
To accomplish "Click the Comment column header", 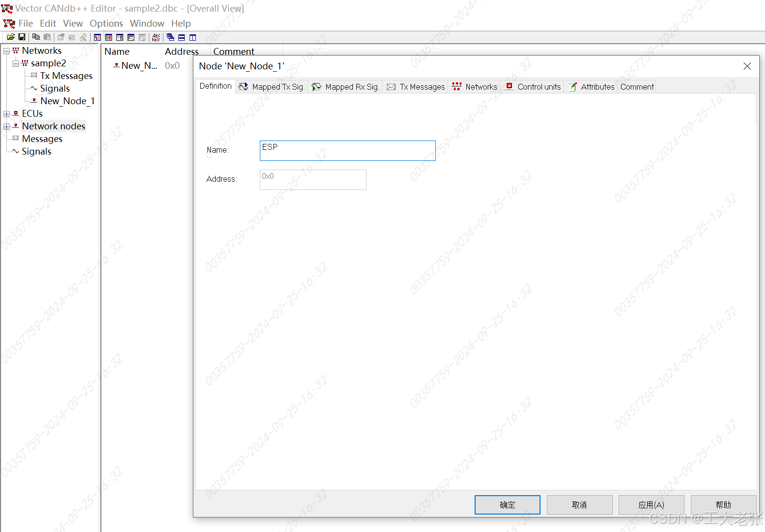I will pos(246,51).
